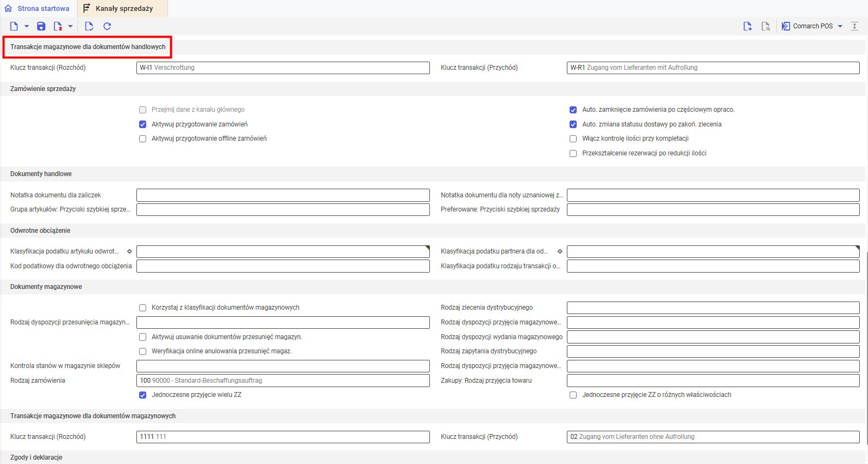This screenshot has width=868, height=464.
Task: Focus the Preferowane: Przyciski szybkiej sprzedaży field
Action: point(713,209)
